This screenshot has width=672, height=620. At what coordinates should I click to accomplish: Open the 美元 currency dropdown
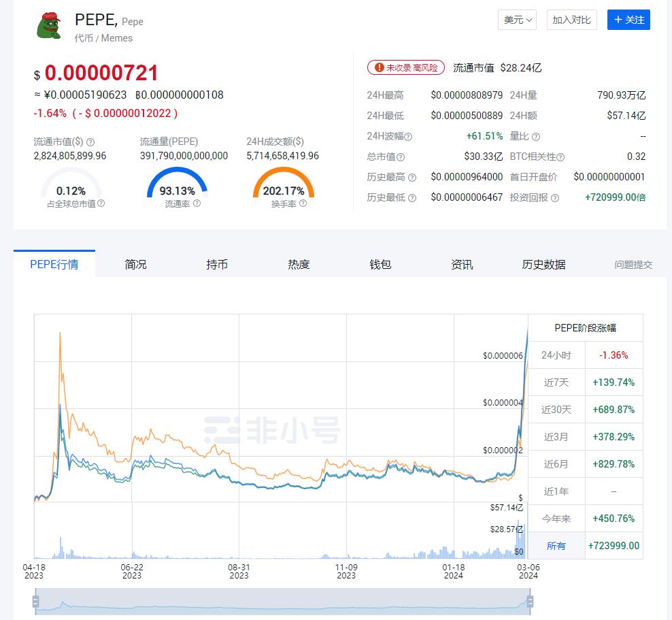tap(518, 20)
